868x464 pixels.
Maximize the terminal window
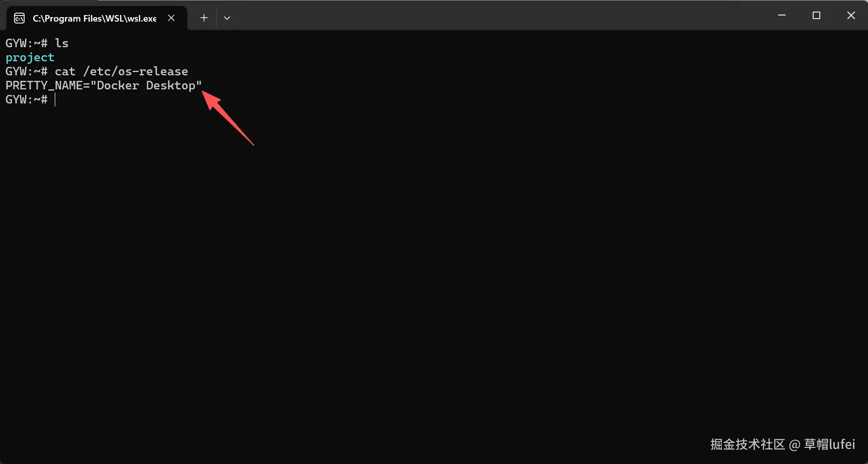click(816, 16)
